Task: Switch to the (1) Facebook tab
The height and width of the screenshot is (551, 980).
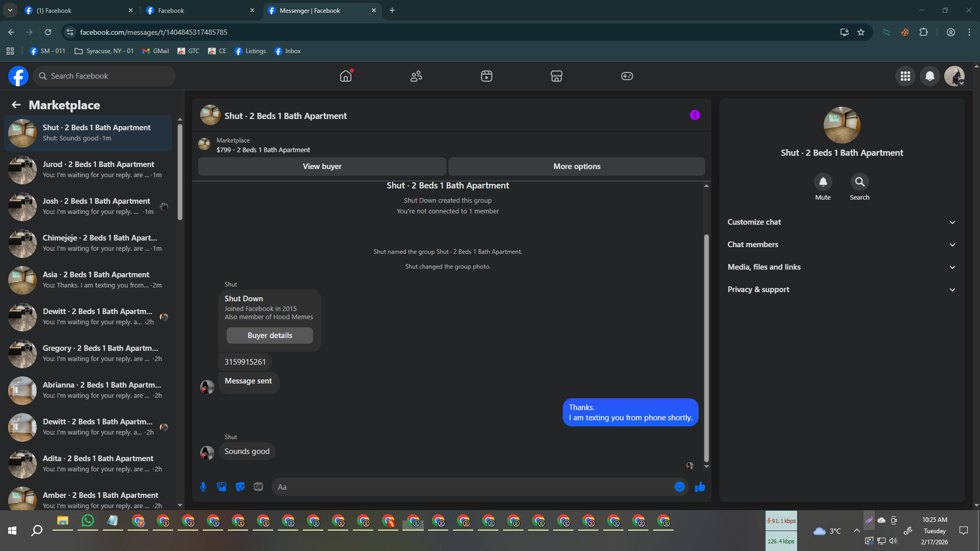Action: [78, 10]
